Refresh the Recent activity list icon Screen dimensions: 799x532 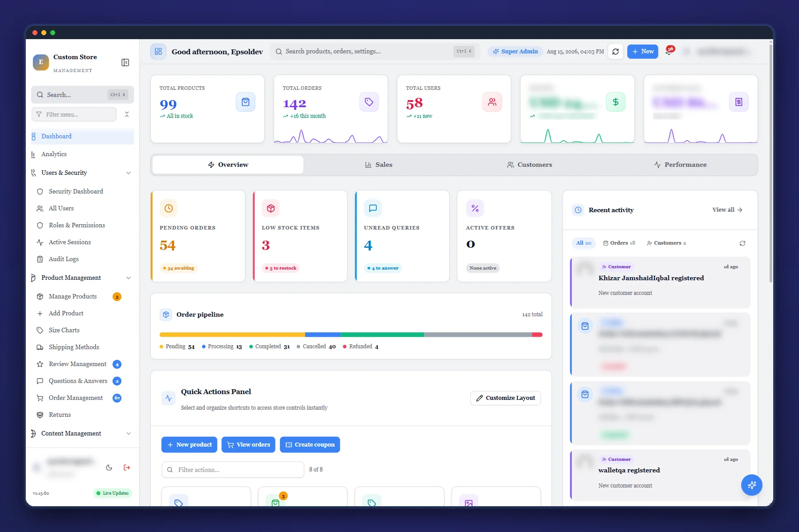[x=743, y=243]
